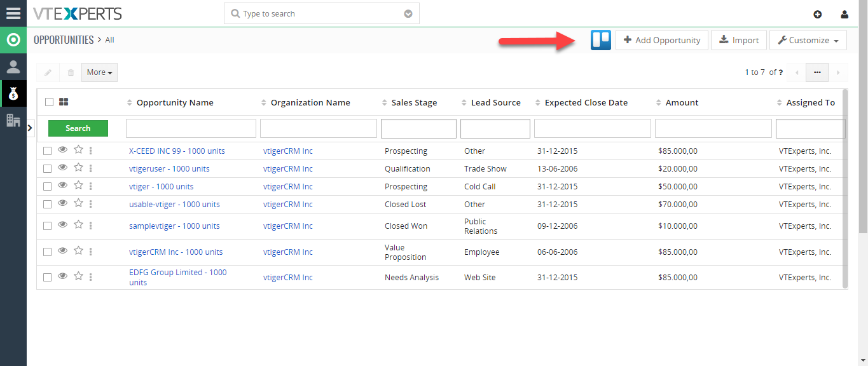Open the EDFG Group Limited - 1000 units link
The height and width of the screenshot is (366, 868).
click(x=178, y=278)
